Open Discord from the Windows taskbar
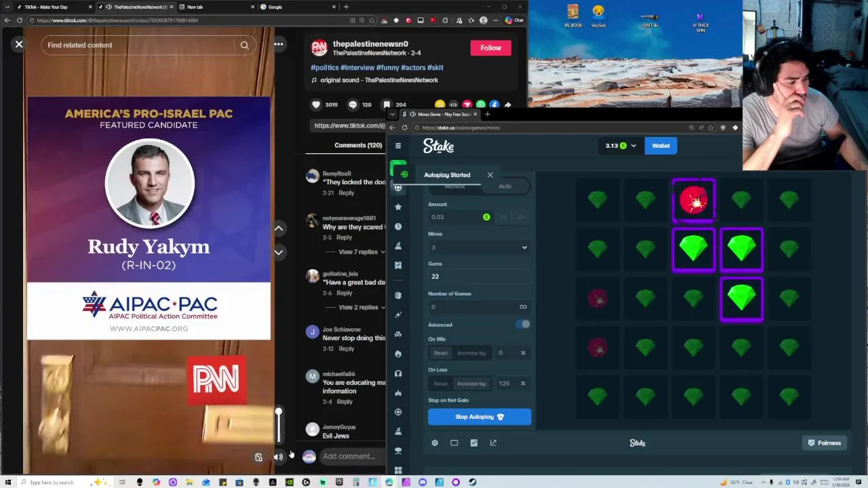The image size is (868, 488). click(x=422, y=483)
